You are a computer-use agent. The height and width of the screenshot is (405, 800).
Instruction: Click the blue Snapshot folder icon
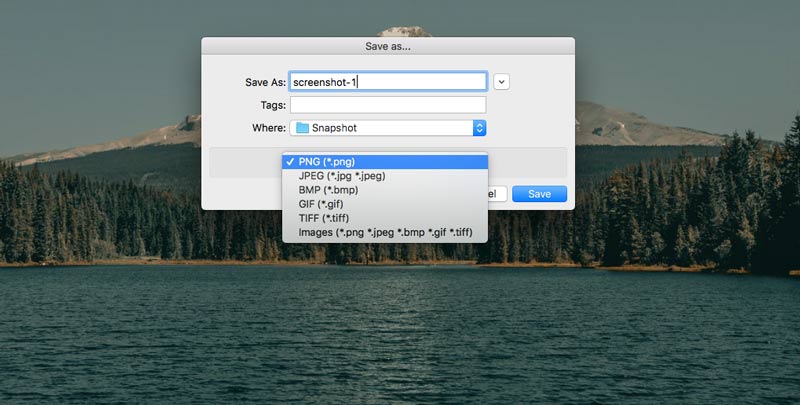click(302, 128)
